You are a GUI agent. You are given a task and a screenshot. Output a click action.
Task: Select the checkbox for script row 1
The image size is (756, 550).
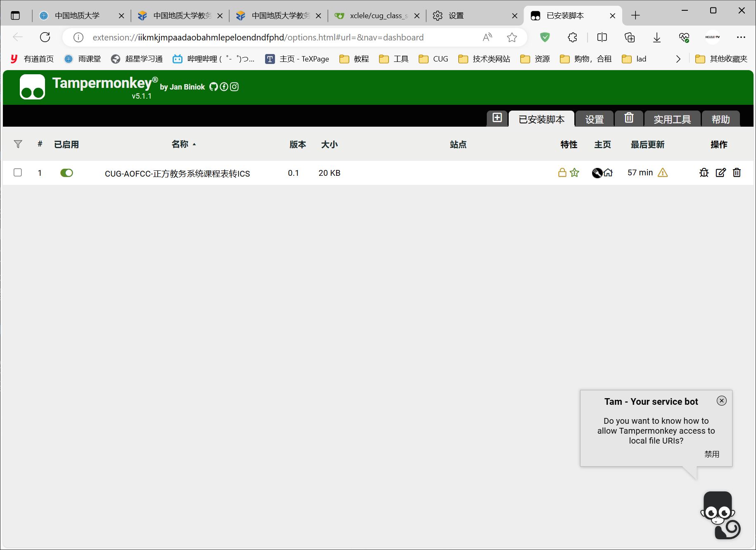click(x=18, y=172)
